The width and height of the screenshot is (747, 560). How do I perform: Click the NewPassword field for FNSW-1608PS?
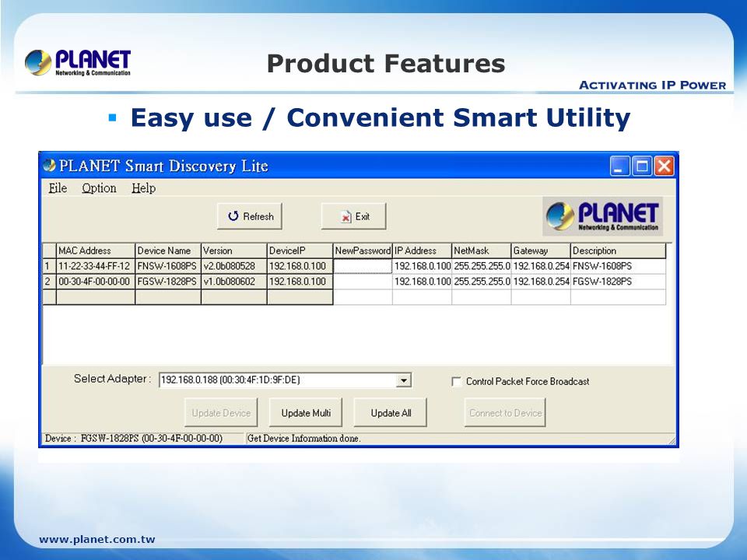pos(363,266)
